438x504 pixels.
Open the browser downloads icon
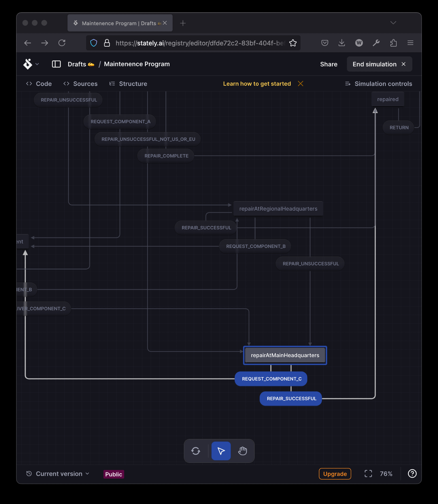point(342,43)
